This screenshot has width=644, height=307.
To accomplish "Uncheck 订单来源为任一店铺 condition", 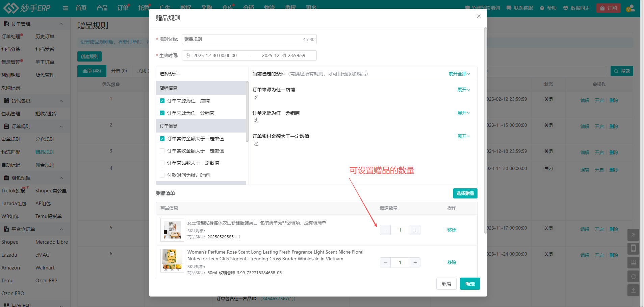I will [x=162, y=100].
